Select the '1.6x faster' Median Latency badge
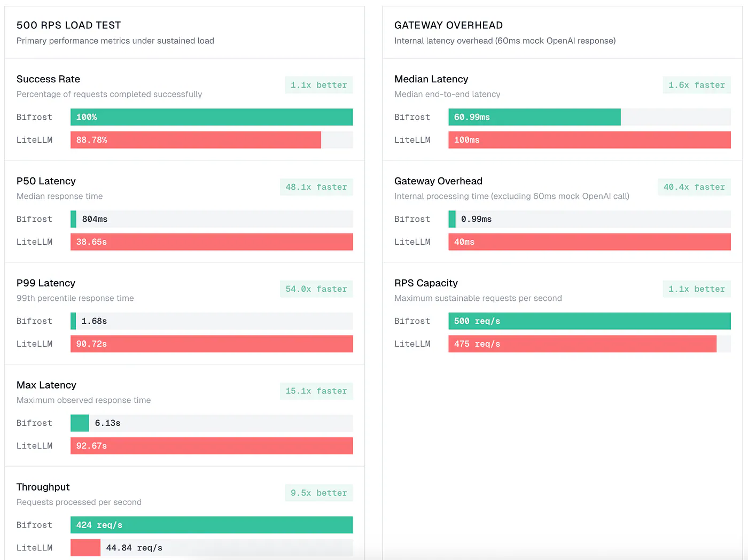Image resolution: width=748 pixels, height=560 pixels. pyautogui.click(x=697, y=85)
